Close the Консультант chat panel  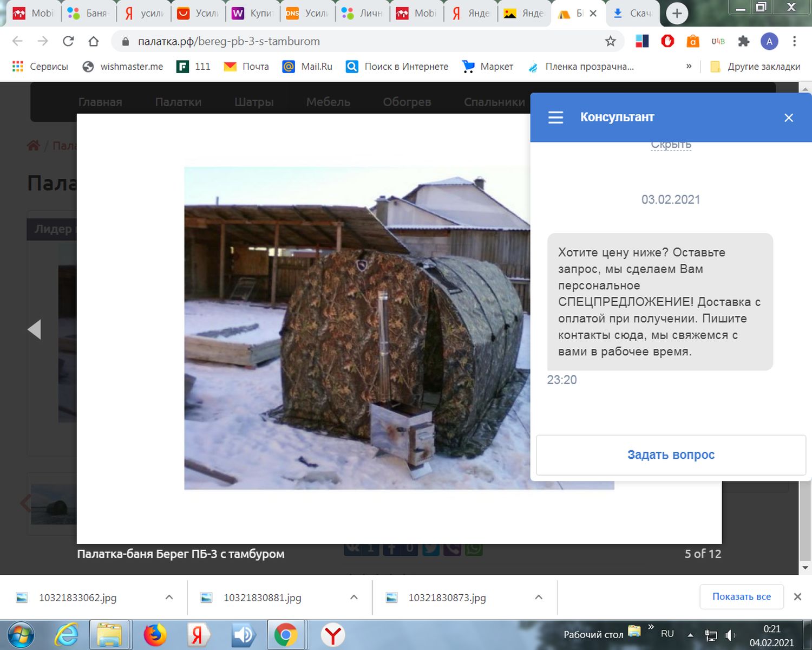[x=788, y=118]
